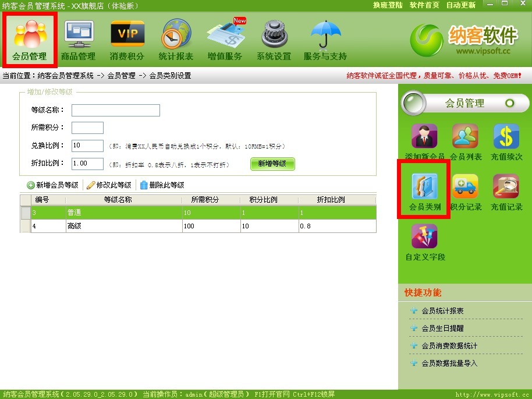This screenshot has width=532, height=399.
Task: Click 自动更新 in the title bar
Action: click(x=461, y=5)
